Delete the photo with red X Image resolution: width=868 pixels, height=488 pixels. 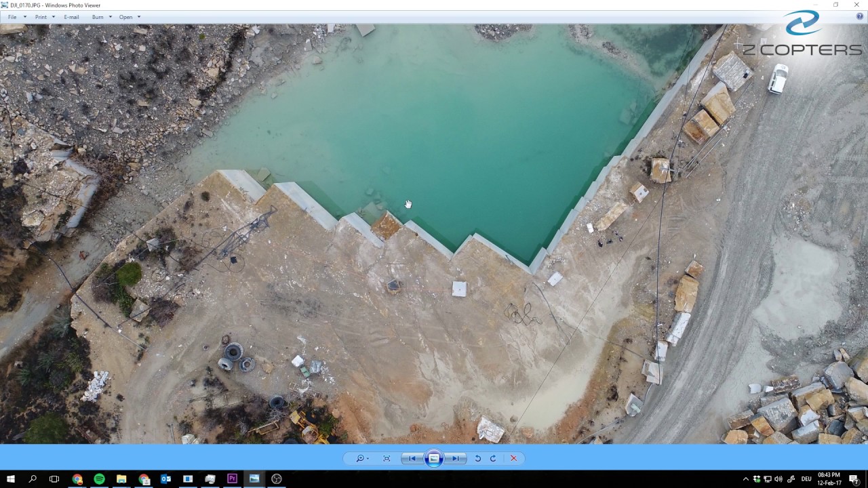(x=513, y=458)
